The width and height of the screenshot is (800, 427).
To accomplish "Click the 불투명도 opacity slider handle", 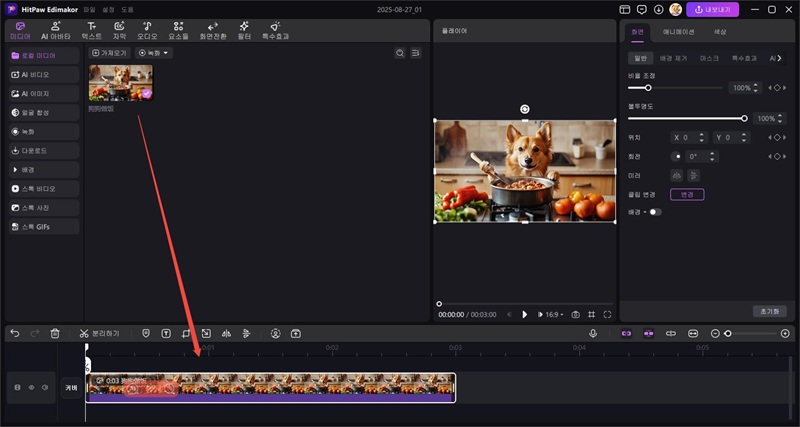I will [744, 118].
